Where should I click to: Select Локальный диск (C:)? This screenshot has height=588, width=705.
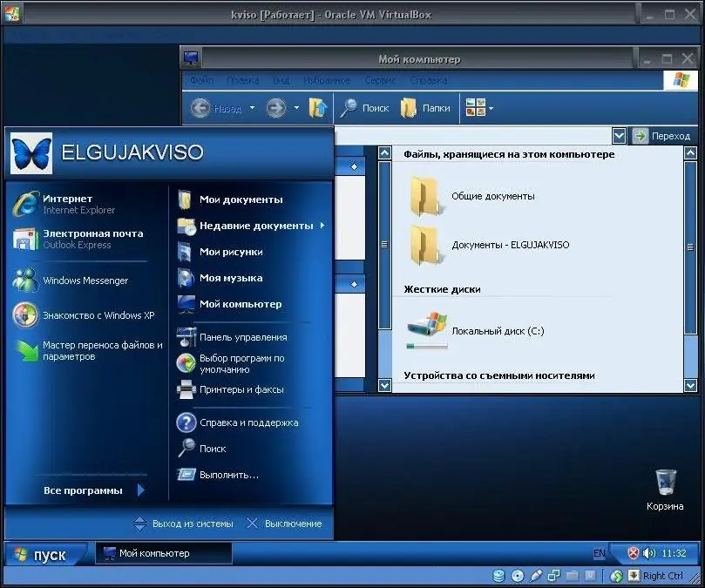coord(475,331)
